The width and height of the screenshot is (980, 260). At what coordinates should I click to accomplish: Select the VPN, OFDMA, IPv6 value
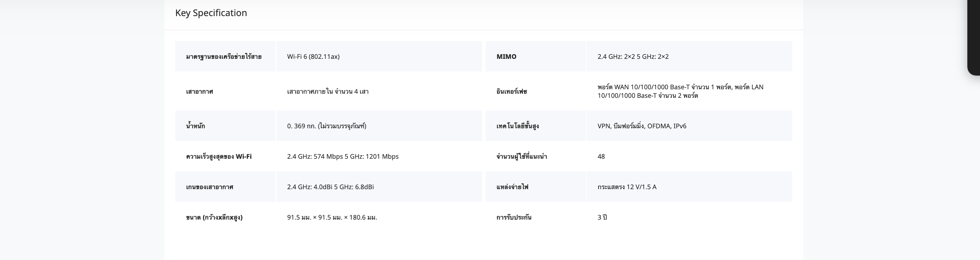[x=641, y=126]
